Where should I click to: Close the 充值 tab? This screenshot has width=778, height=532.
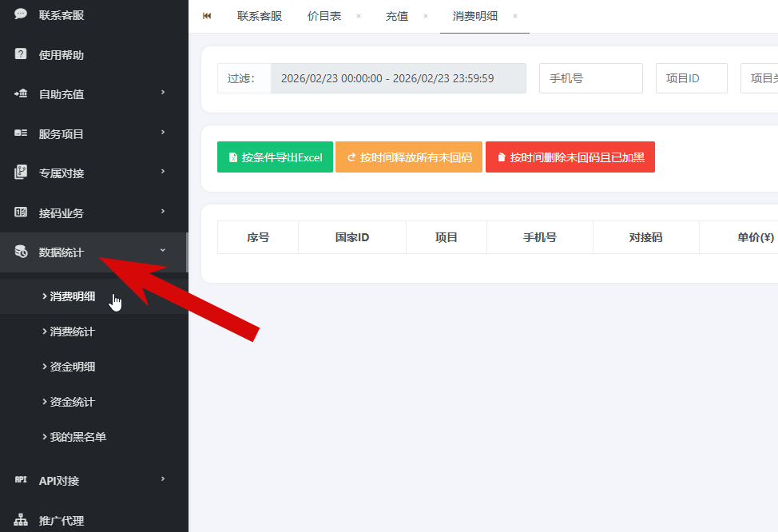[425, 16]
